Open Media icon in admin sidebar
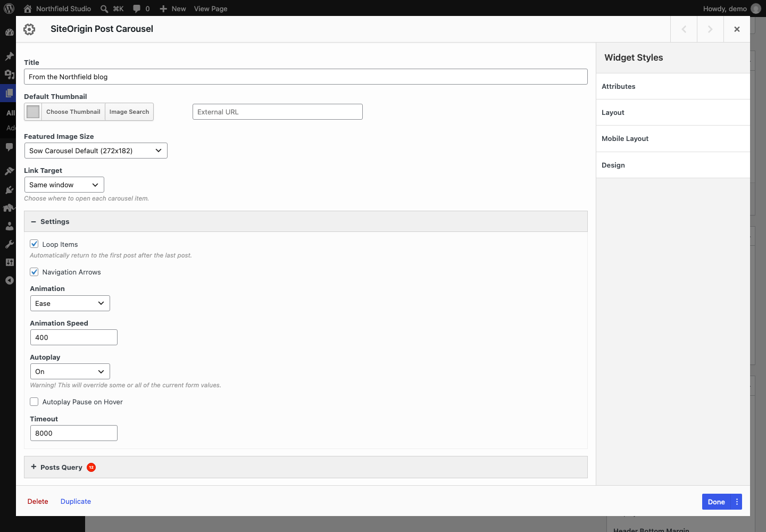Image resolution: width=766 pixels, height=532 pixels. [9, 74]
